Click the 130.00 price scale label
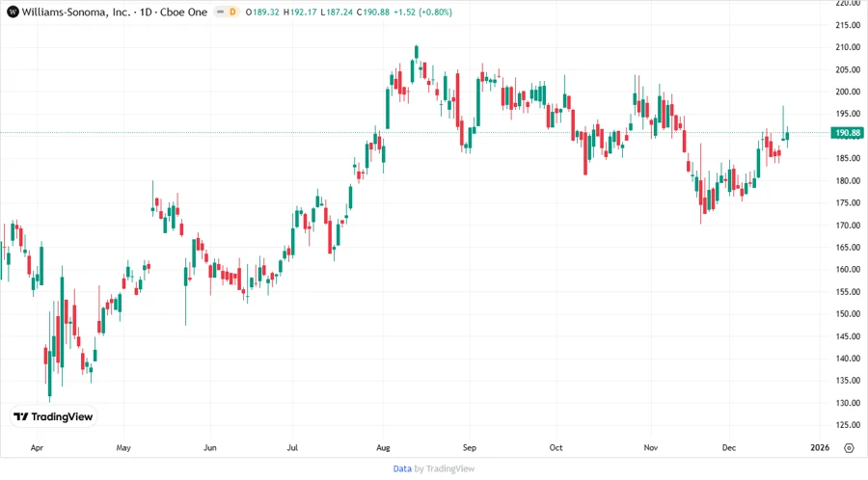Image resolution: width=868 pixels, height=480 pixels. [x=848, y=403]
